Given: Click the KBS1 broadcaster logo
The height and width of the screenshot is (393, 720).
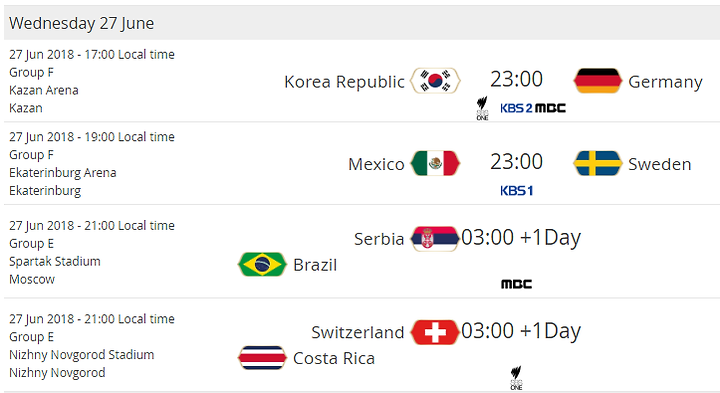Looking at the screenshot, I should [517, 191].
